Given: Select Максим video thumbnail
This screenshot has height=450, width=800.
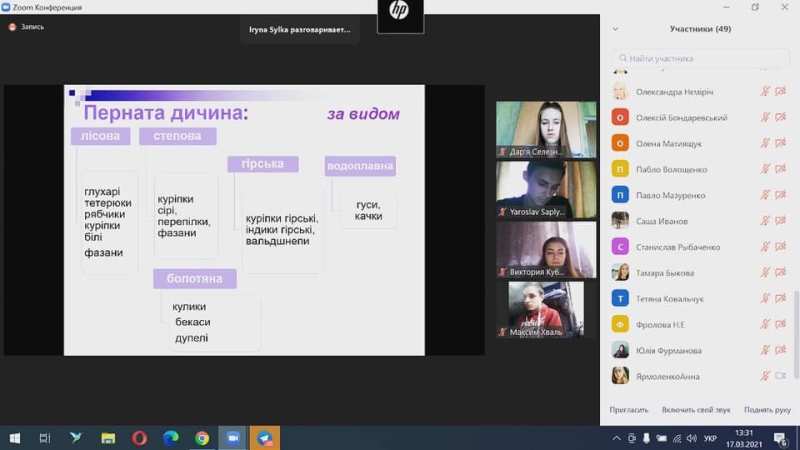Looking at the screenshot, I should [x=546, y=310].
